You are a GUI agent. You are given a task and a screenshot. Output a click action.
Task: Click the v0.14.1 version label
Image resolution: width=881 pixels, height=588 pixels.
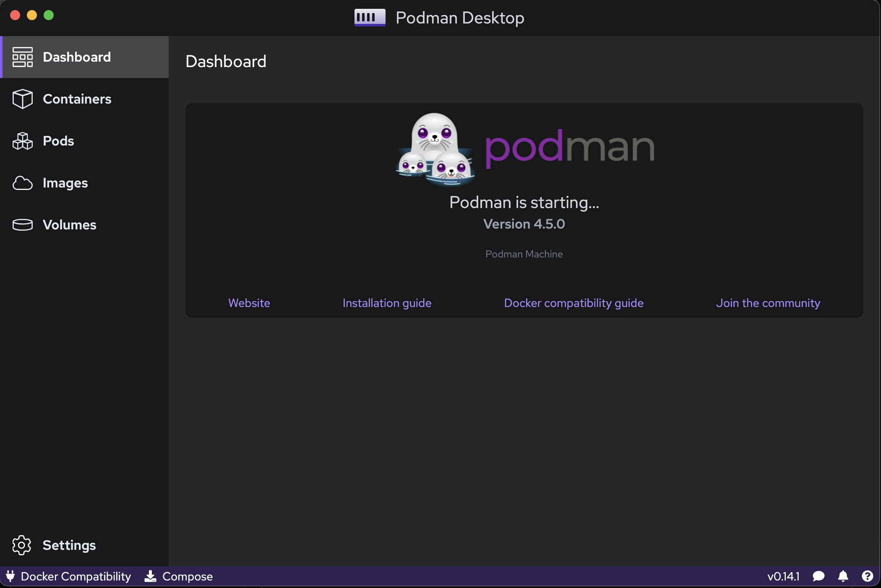(x=783, y=576)
